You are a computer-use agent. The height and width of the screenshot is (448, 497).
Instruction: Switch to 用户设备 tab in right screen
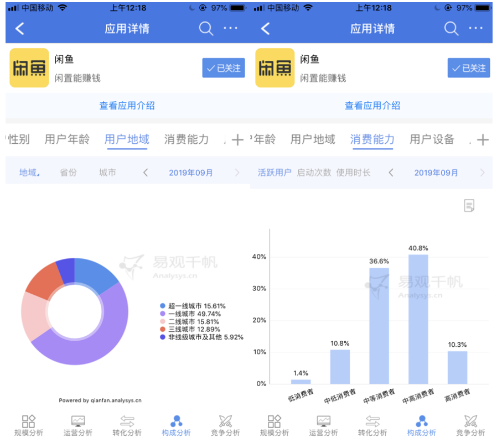tap(432, 139)
